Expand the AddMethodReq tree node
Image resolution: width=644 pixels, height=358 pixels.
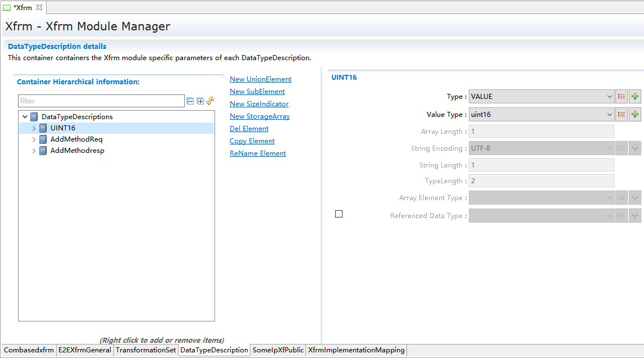click(x=34, y=139)
